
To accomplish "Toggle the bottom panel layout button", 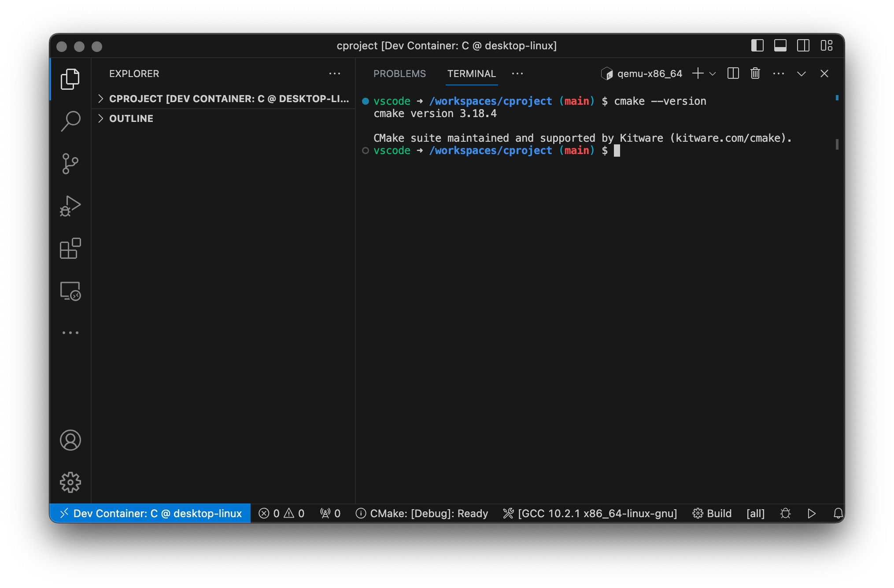I will (780, 46).
